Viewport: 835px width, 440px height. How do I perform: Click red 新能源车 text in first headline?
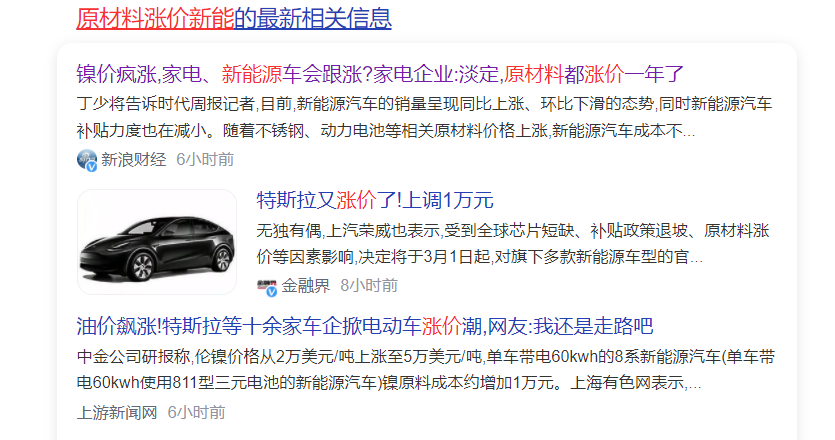[x=261, y=74]
